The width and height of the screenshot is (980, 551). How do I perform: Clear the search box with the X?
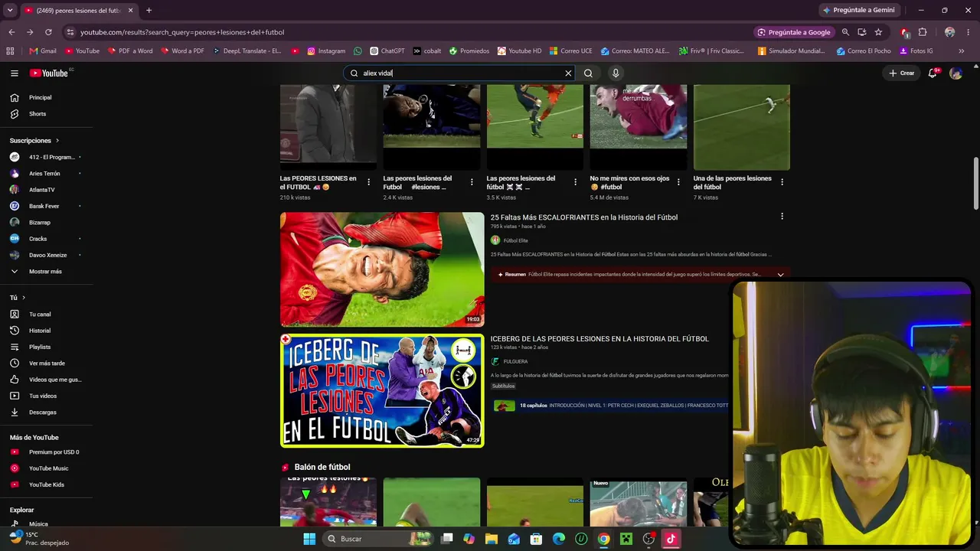pos(568,73)
